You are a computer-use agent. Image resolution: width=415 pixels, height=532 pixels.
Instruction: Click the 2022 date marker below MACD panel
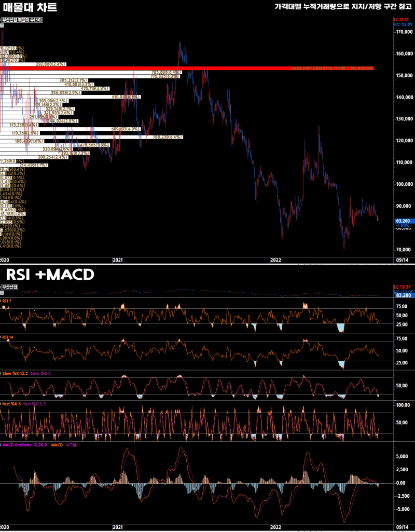pos(275,528)
